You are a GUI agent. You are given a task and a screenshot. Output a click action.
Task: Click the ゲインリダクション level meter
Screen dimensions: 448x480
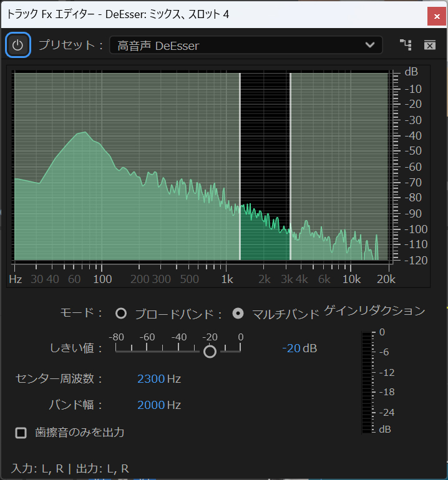[x=366, y=382]
